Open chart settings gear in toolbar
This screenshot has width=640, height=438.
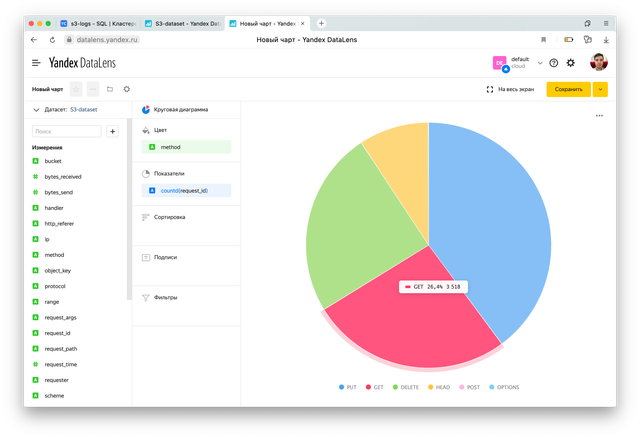pyautogui.click(x=126, y=89)
